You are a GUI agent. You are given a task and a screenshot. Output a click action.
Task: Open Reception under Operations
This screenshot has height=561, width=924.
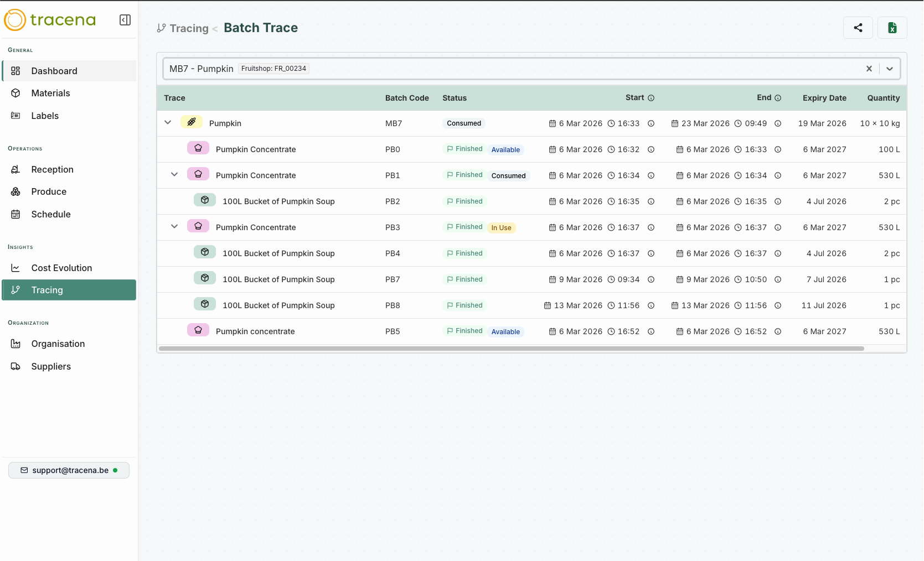tap(69, 169)
